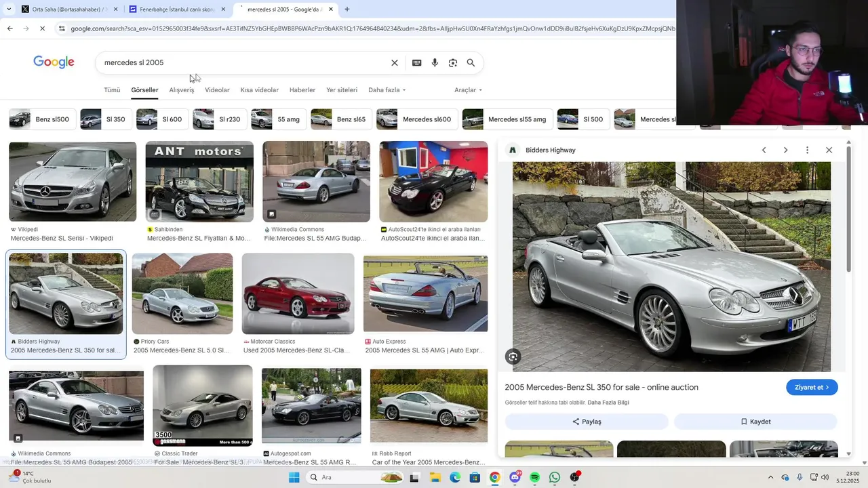868x488 pixels.
Task: Filter by the Sl 350 chip
Action: pyautogui.click(x=105, y=119)
